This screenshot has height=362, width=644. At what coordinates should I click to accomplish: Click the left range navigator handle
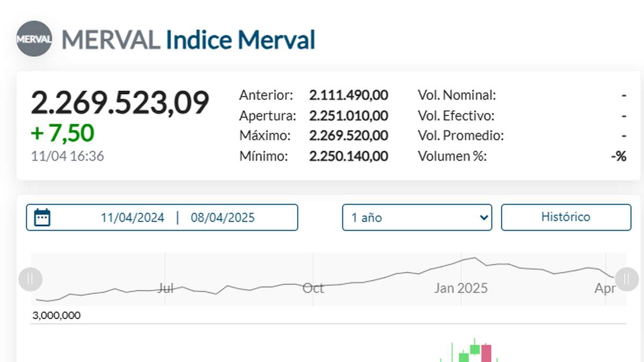pyautogui.click(x=30, y=279)
